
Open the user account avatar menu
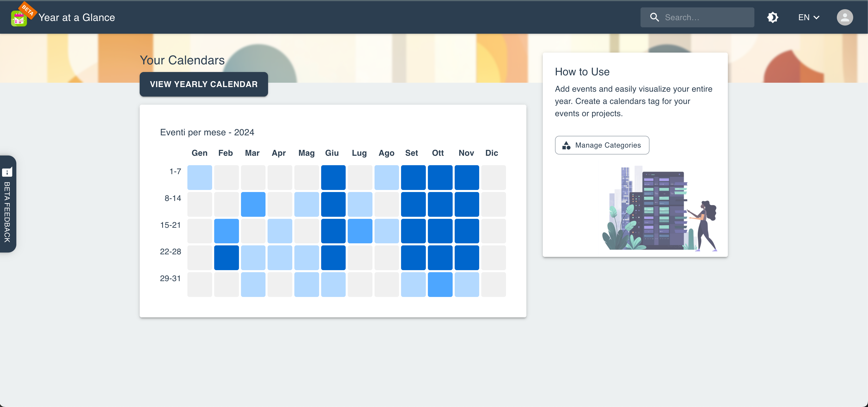coord(845,17)
